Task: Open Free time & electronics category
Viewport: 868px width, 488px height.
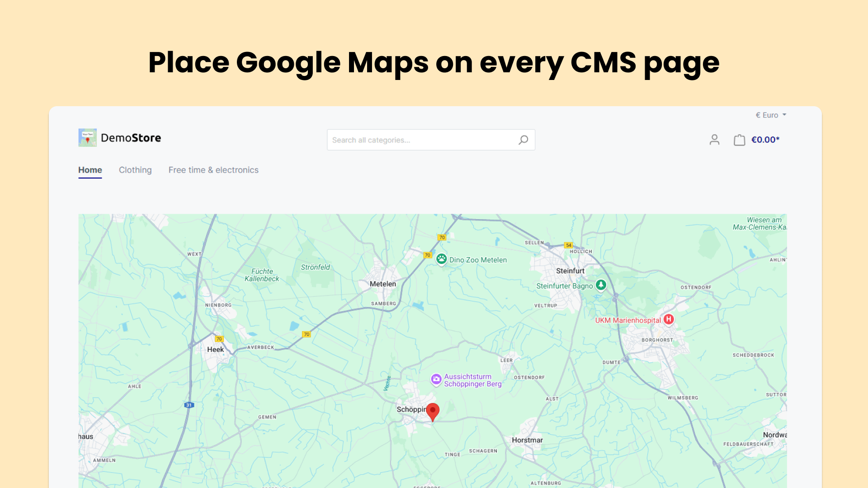Action: pos(213,170)
